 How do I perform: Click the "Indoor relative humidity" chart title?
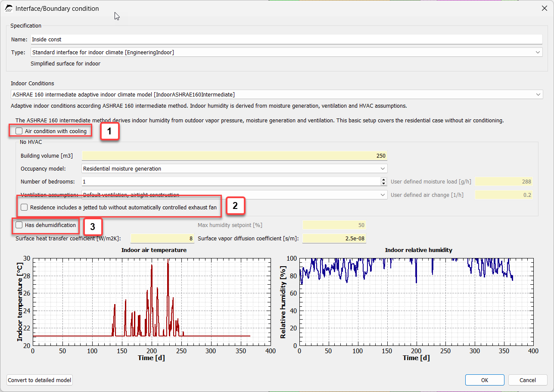[x=418, y=250]
